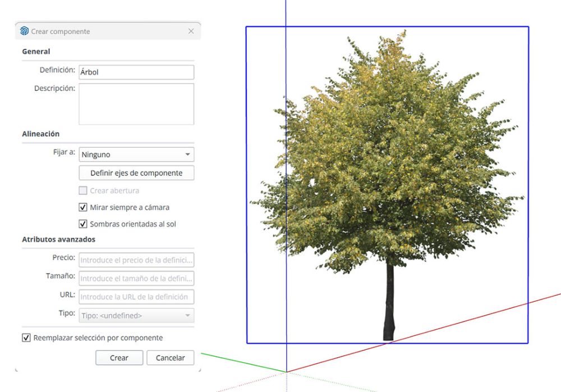The width and height of the screenshot is (561, 392).
Task: Click the SketchUp logo in the dialog header
Action: 24,31
